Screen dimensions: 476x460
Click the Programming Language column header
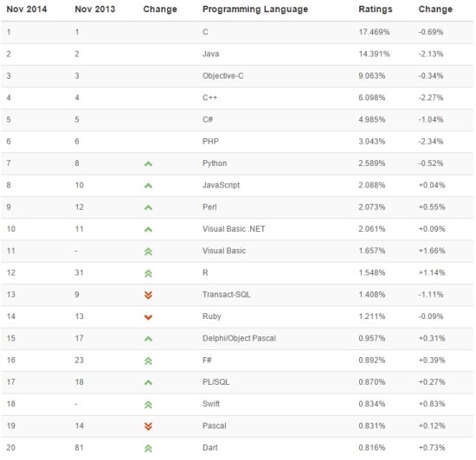[255, 10]
